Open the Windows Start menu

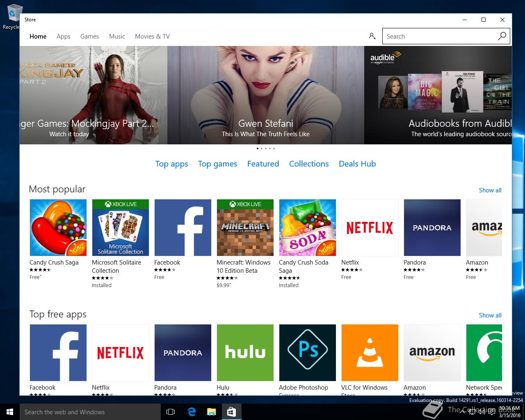pyautogui.click(x=10, y=412)
